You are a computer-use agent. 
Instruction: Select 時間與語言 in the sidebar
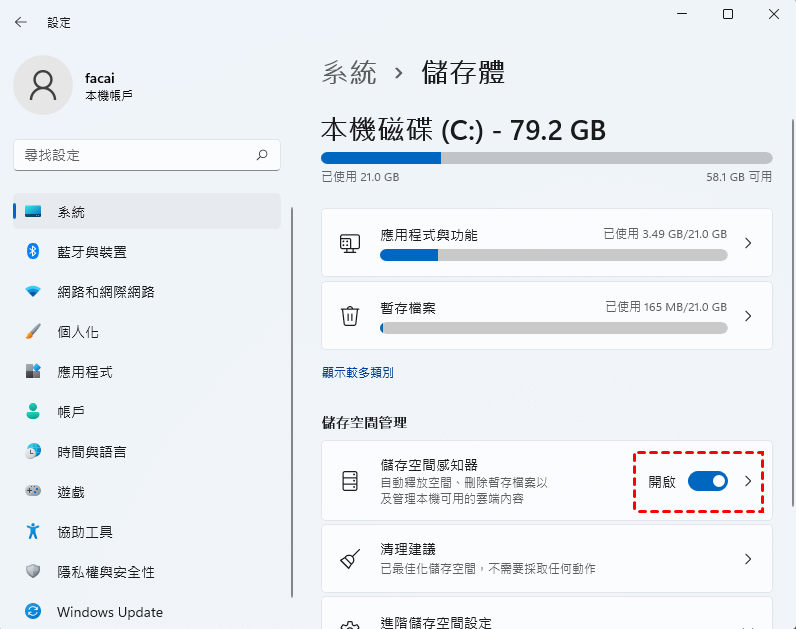pyautogui.click(x=92, y=452)
